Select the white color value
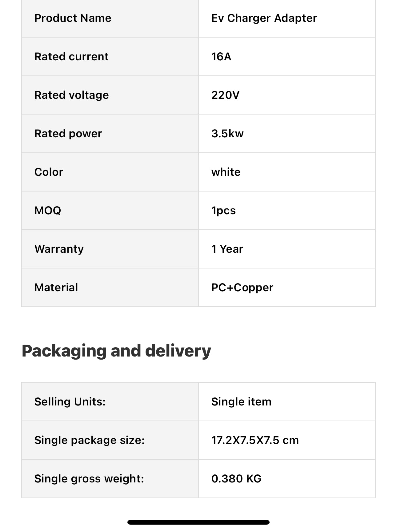397x532 pixels. pos(226,172)
